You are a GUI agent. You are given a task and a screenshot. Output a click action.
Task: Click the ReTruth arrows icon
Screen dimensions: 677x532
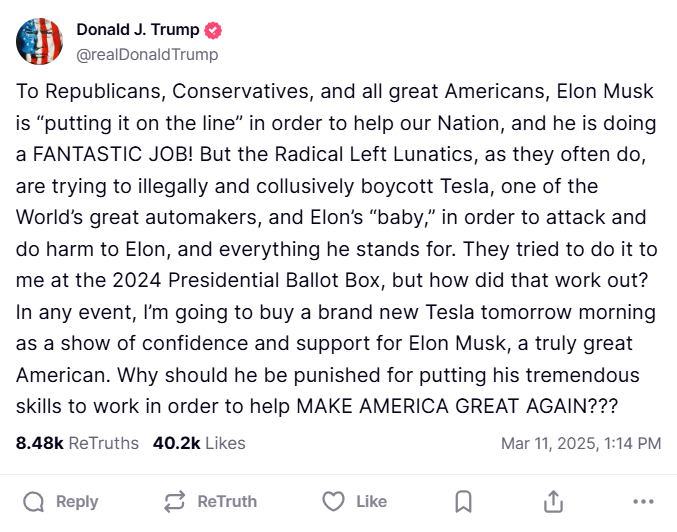pyautogui.click(x=175, y=501)
